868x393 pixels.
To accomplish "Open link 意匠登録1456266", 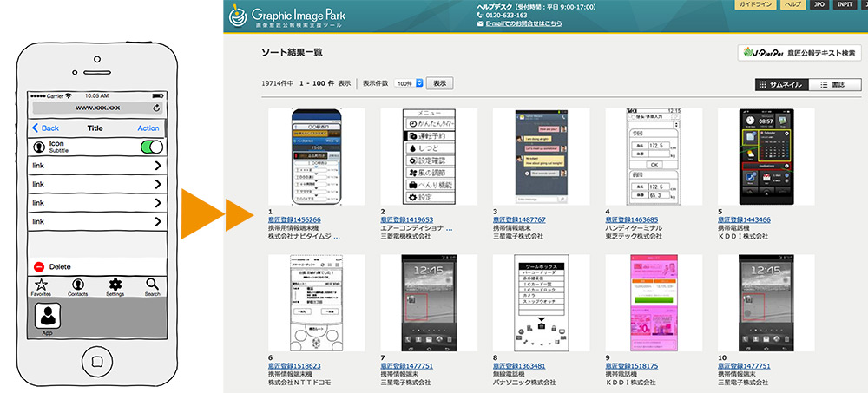I will (294, 219).
